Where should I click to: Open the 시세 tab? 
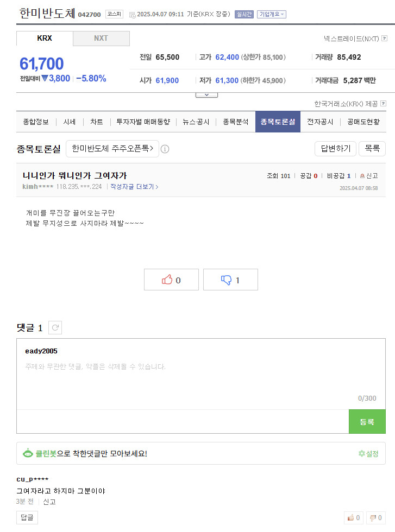pos(70,122)
